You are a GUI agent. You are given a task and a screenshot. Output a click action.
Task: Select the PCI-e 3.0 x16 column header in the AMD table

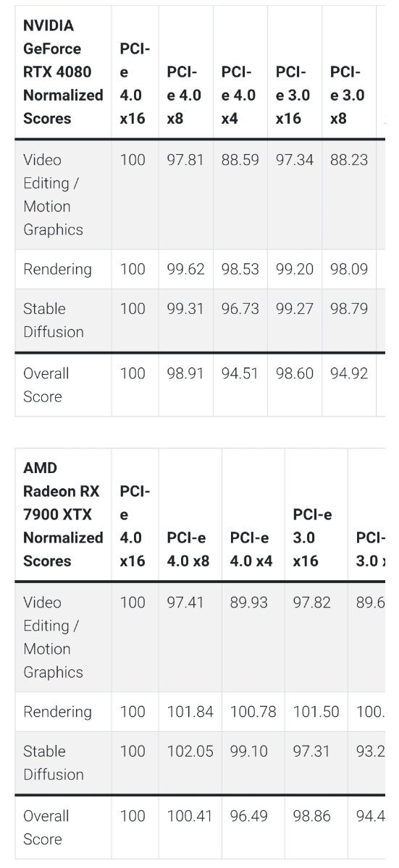pyautogui.click(x=312, y=537)
